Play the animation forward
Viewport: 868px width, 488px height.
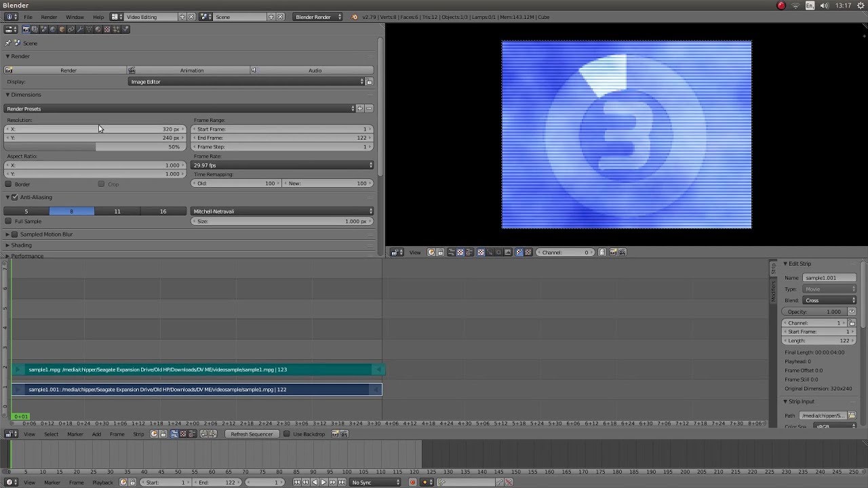pos(323,482)
